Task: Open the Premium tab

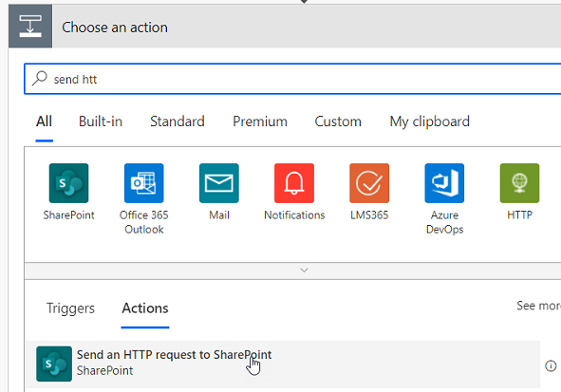Action: coord(260,121)
